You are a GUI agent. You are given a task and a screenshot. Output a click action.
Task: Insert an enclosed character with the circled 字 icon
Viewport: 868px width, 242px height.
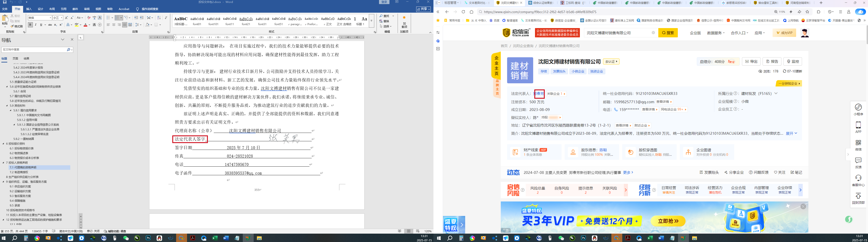100,25
